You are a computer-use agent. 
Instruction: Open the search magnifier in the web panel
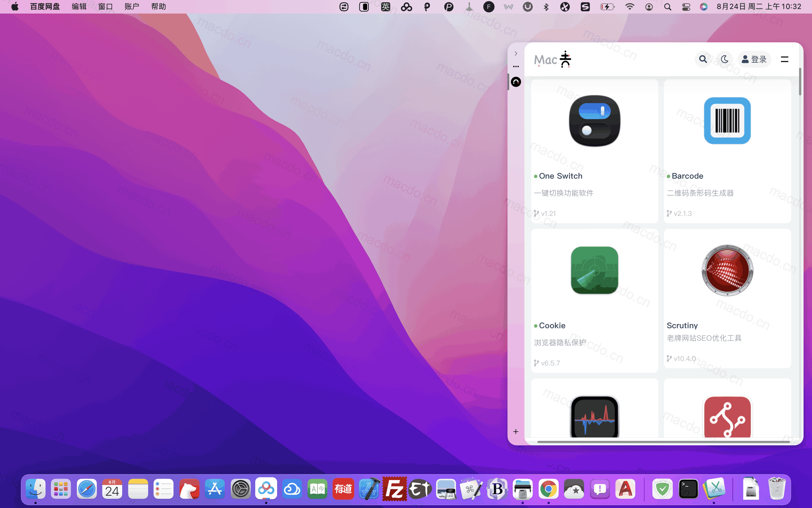click(x=703, y=60)
